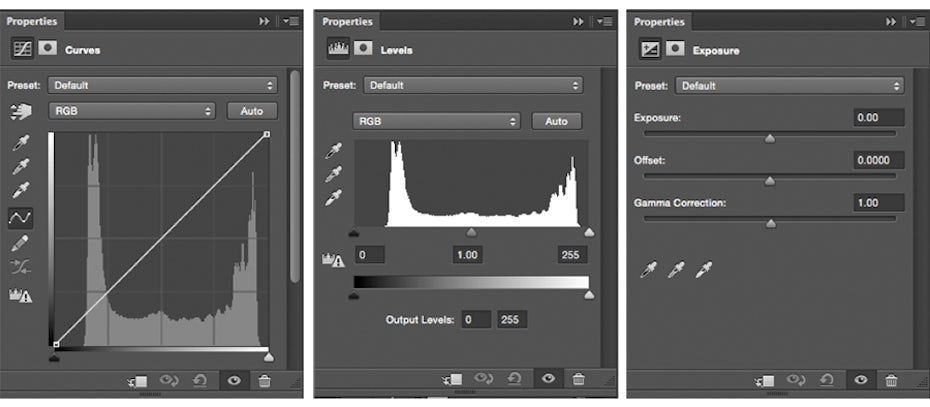Select Properties tab in Exposure panel
The image size is (930, 407).
(659, 22)
